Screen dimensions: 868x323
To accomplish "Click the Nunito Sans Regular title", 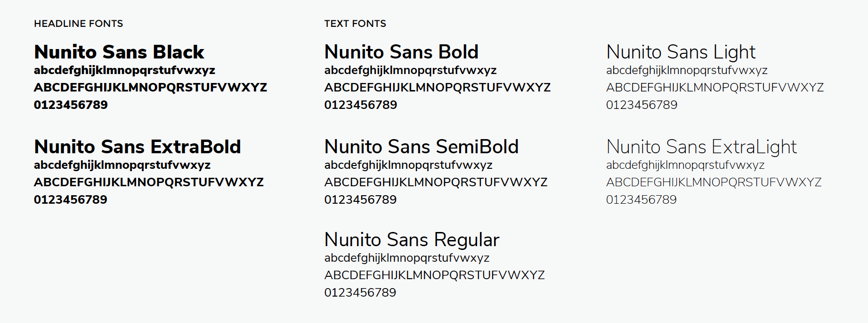I will (x=412, y=240).
